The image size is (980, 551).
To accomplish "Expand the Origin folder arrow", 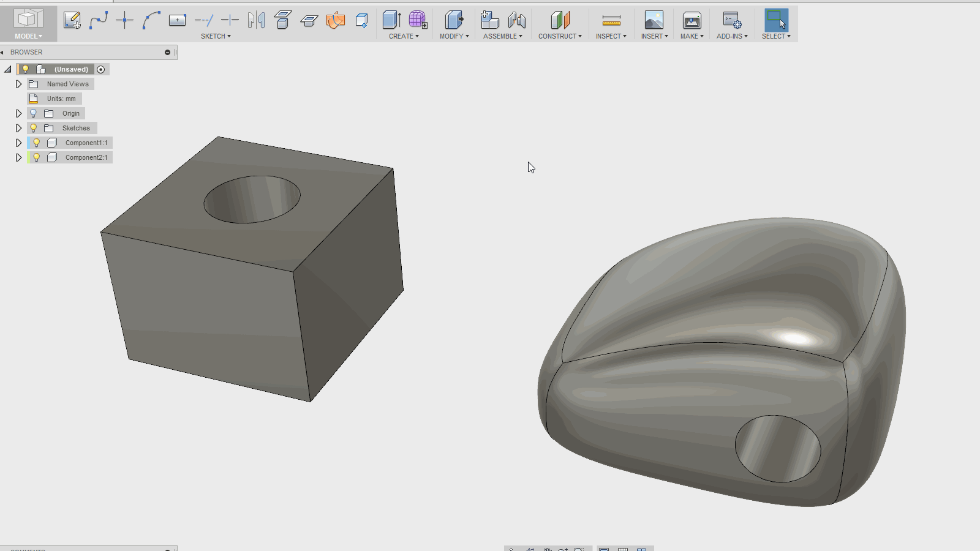I will tap(18, 113).
